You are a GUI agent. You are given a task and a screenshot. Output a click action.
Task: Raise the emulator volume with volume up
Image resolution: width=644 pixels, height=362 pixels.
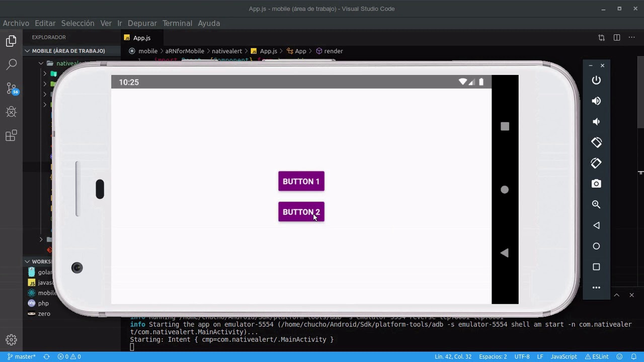(x=596, y=101)
